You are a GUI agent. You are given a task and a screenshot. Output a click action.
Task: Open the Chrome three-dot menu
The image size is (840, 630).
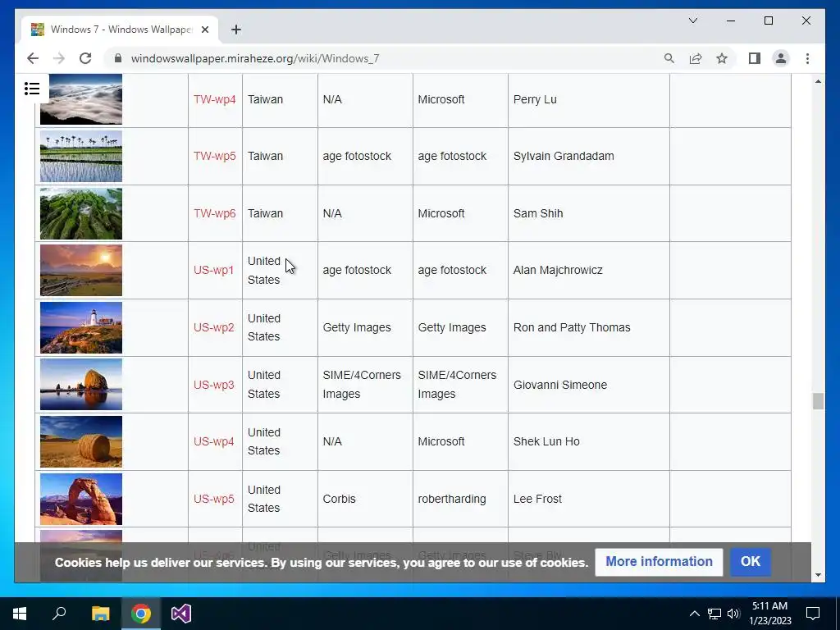807,58
